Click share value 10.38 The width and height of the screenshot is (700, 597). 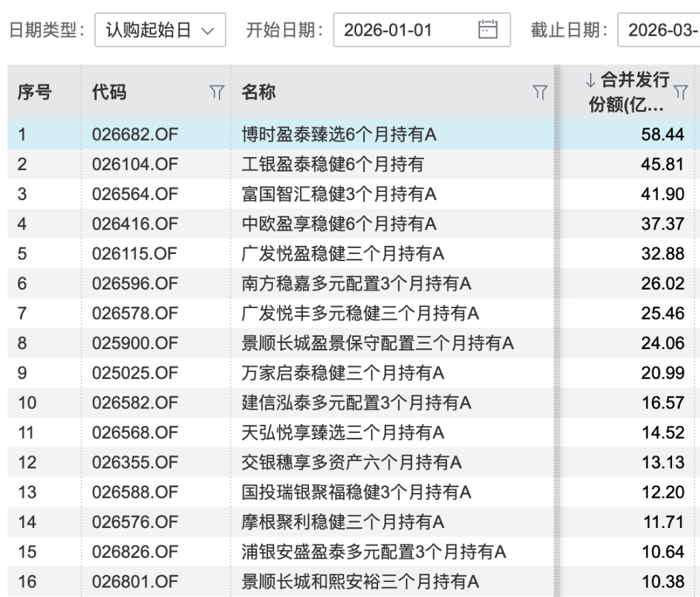pyautogui.click(x=662, y=583)
